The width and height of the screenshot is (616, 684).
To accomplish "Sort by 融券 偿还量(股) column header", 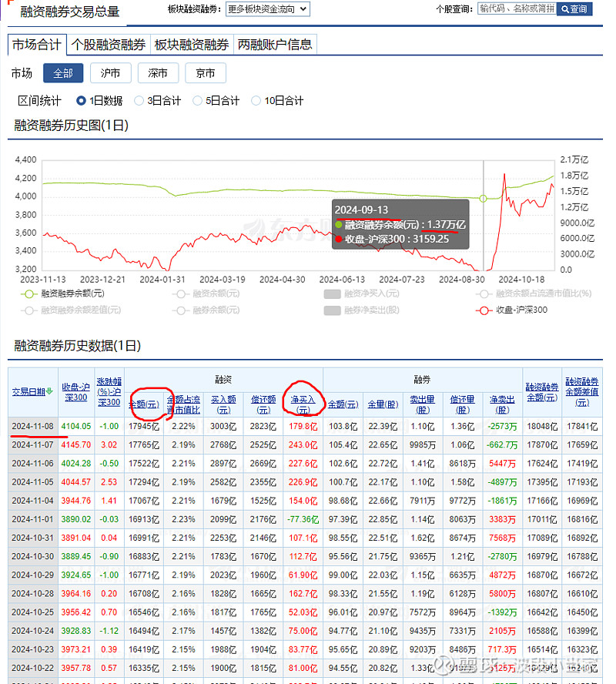I will tap(463, 404).
